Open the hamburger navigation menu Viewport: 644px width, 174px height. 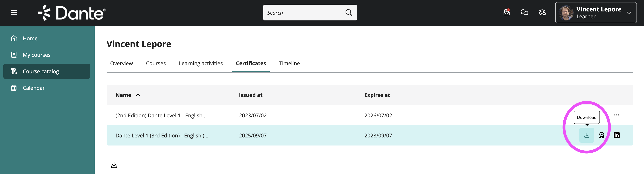[x=14, y=13]
